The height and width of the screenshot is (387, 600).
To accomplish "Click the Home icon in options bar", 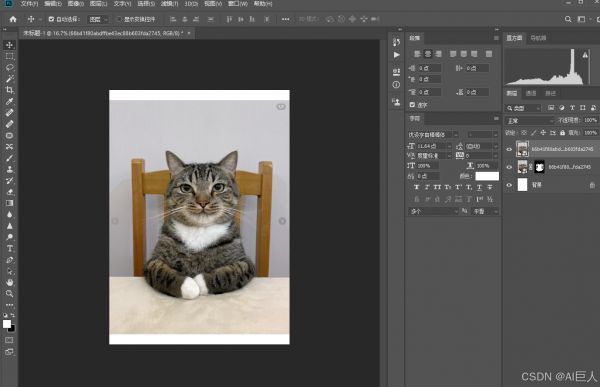I will [x=13, y=19].
